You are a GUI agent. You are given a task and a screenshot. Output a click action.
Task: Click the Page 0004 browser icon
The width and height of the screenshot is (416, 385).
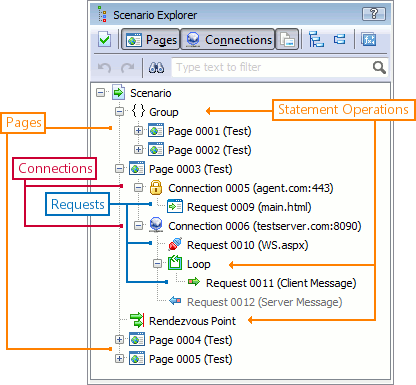click(x=137, y=339)
